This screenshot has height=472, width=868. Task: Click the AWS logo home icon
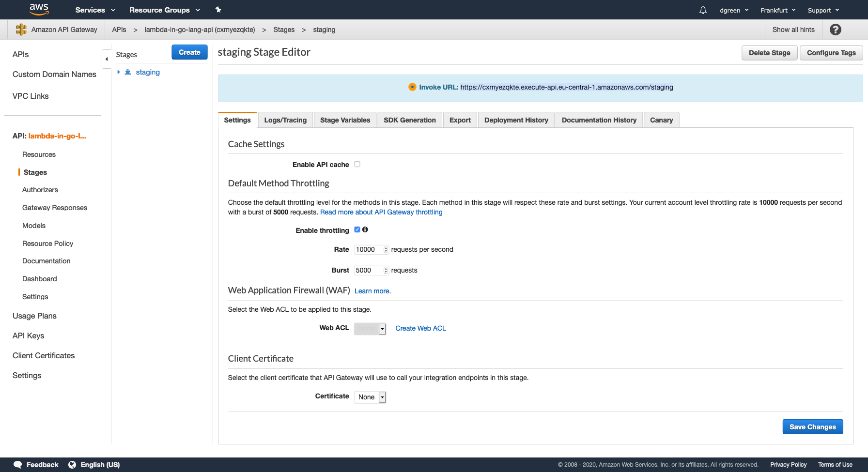pyautogui.click(x=39, y=9)
